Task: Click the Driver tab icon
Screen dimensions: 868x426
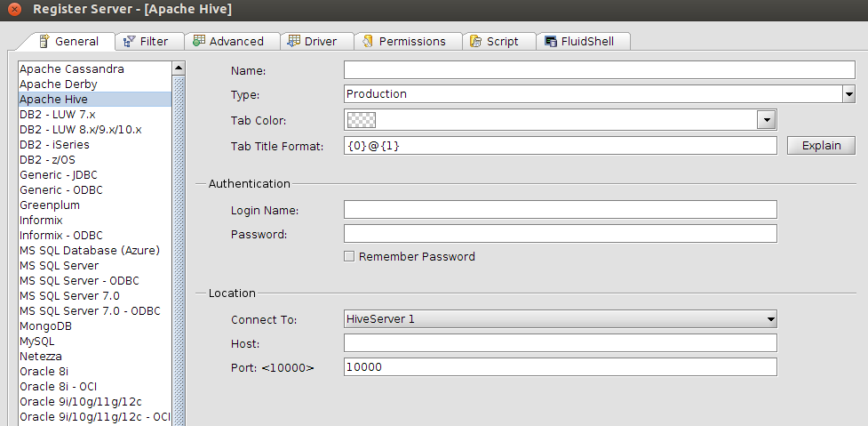Action: 294,41
